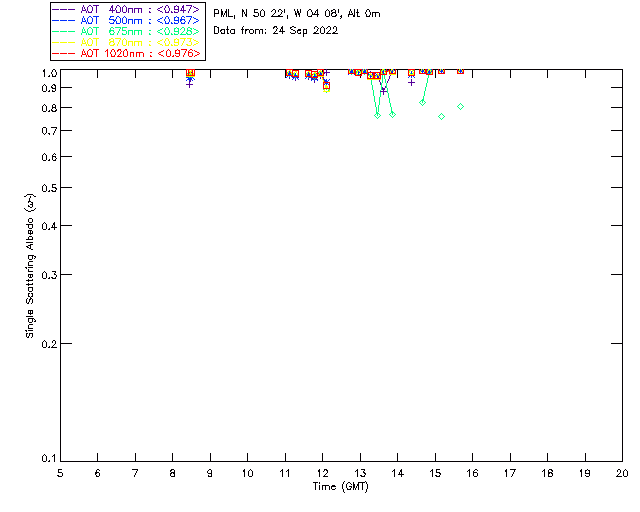Click the purple plus marker near 8.5 GMT
Viewport: 640px width, 512px height.
point(189,85)
